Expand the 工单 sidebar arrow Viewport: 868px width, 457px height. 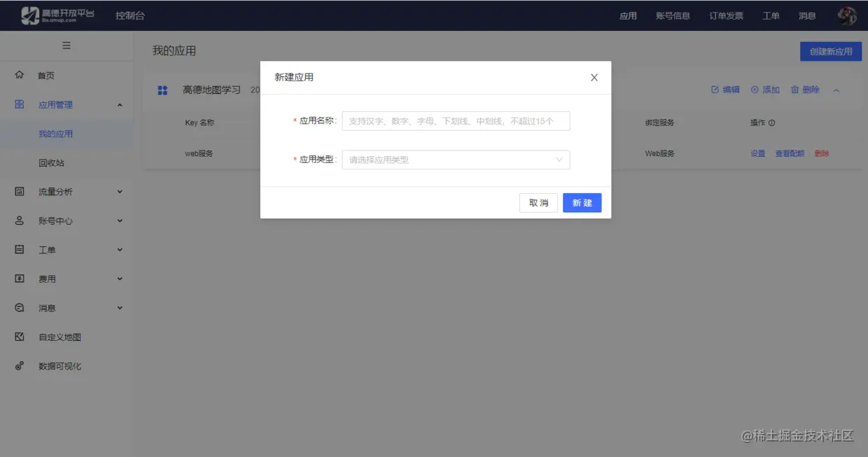tap(120, 250)
